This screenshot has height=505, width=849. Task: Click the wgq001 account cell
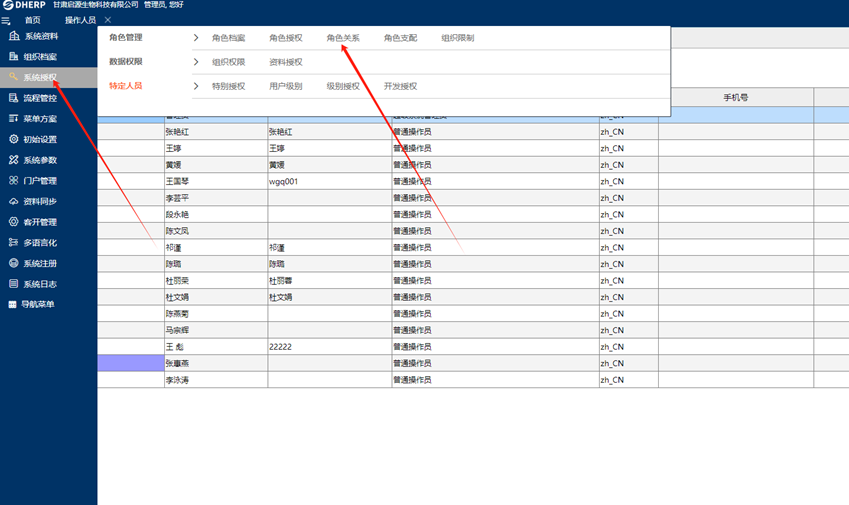[329, 181]
